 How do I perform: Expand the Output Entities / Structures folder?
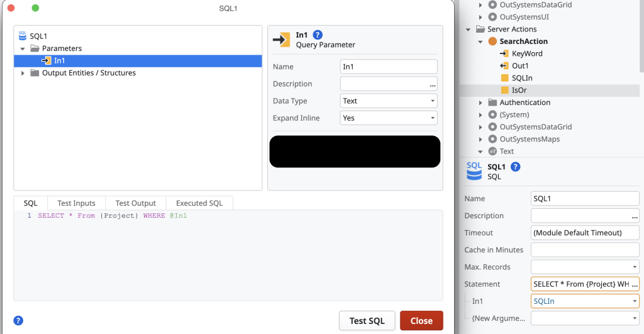23,73
